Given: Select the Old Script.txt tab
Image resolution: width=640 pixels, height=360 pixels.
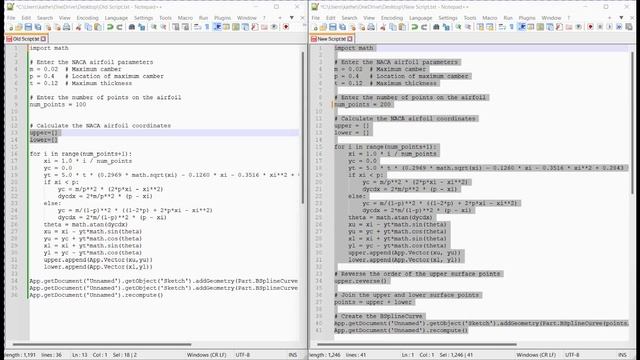Looking at the screenshot, I should (x=26, y=39).
